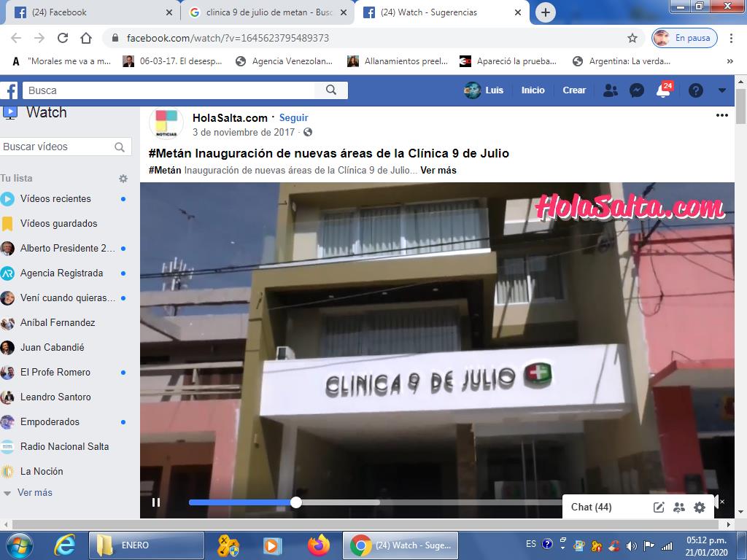The image size is (747, 560).
Task: Select Radio Nacional Salta in list
Action: click(x=65, y=446)
